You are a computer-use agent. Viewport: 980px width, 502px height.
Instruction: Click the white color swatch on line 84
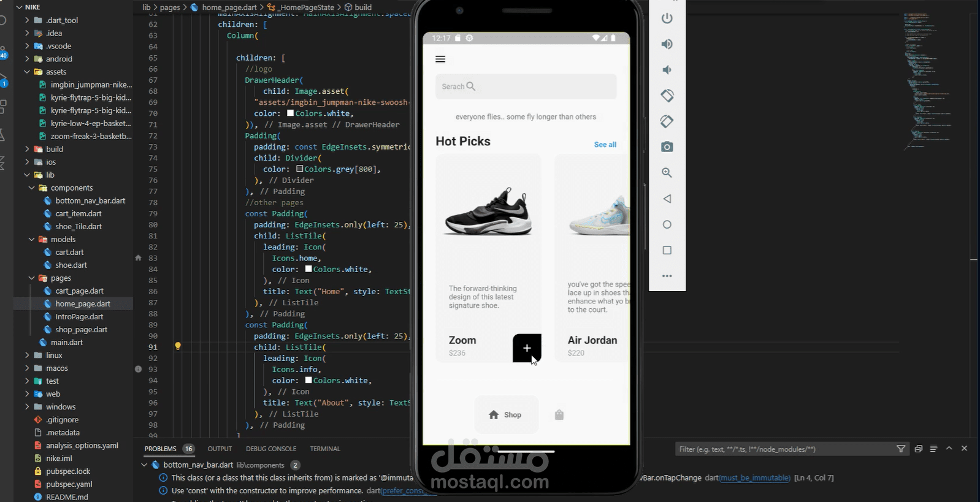(x=308, y=269)
